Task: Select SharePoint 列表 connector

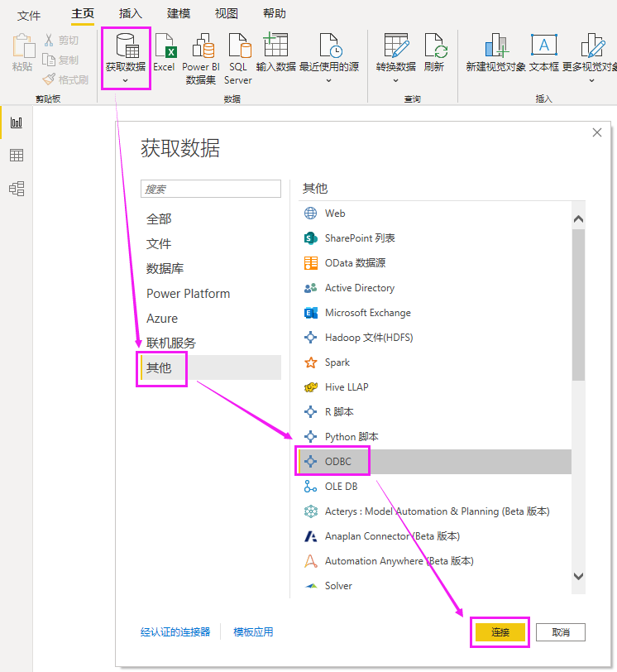Action: pos(435,238)
